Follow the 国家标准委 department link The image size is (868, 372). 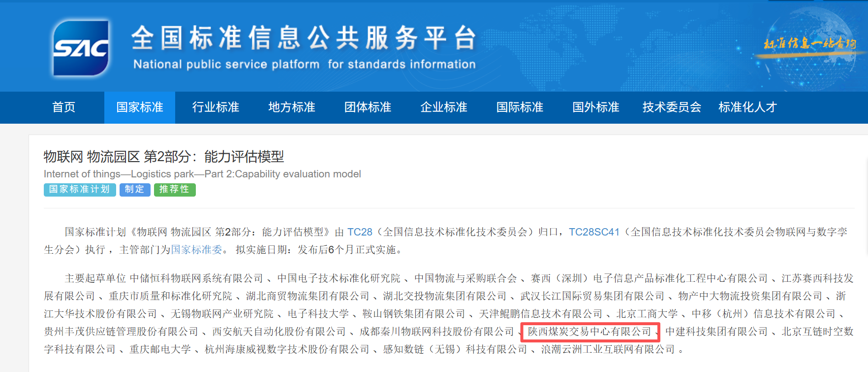click(x=196, y=250)
